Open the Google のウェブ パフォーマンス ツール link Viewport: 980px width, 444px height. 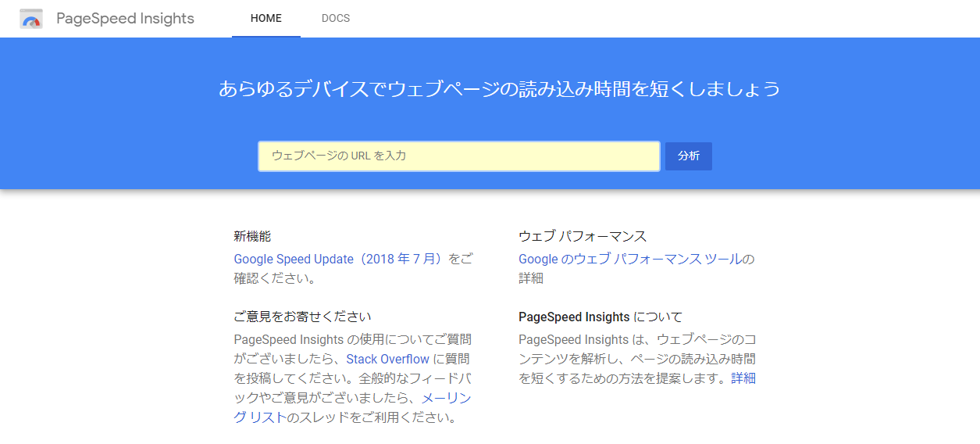[x=630, y=259]
